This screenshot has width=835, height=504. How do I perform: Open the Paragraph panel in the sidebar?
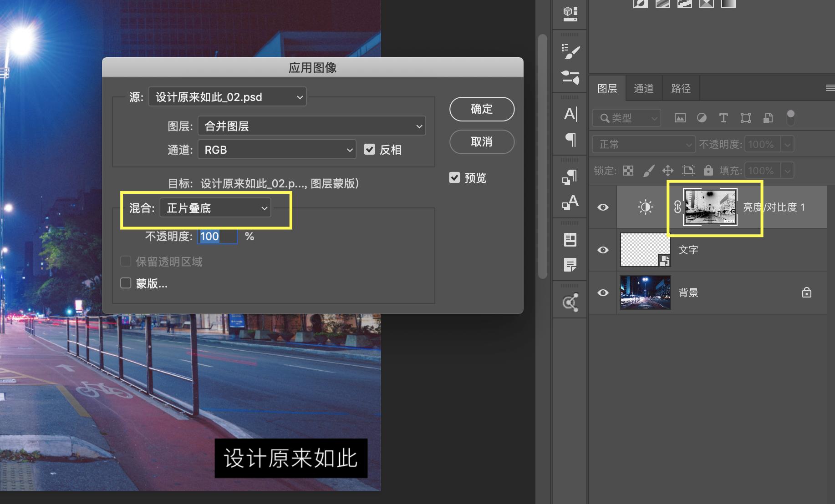pyautogui.click(x=570, y=140)
